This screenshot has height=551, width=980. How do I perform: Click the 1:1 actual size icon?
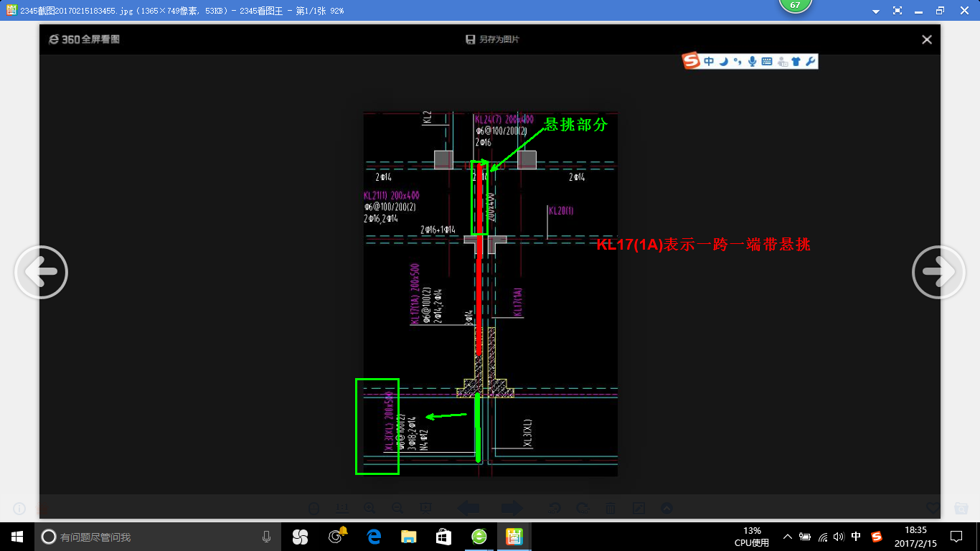[x=341, y=508]
